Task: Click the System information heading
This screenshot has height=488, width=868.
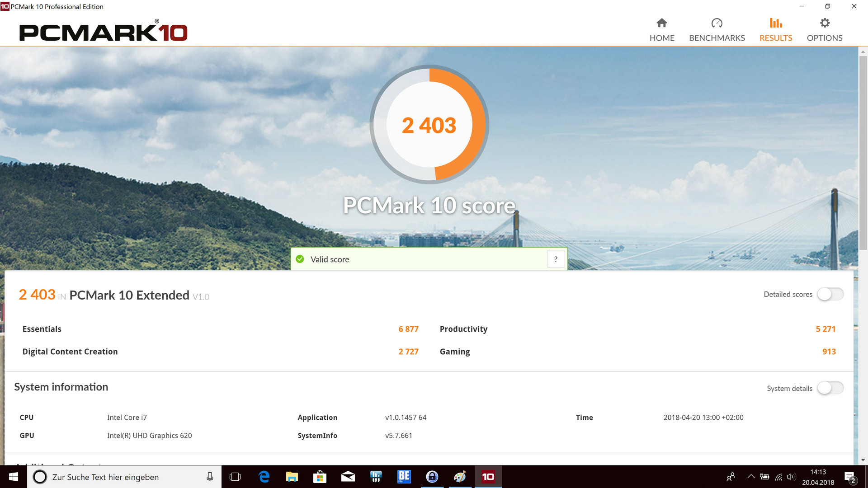Action: tap(61, 387)
